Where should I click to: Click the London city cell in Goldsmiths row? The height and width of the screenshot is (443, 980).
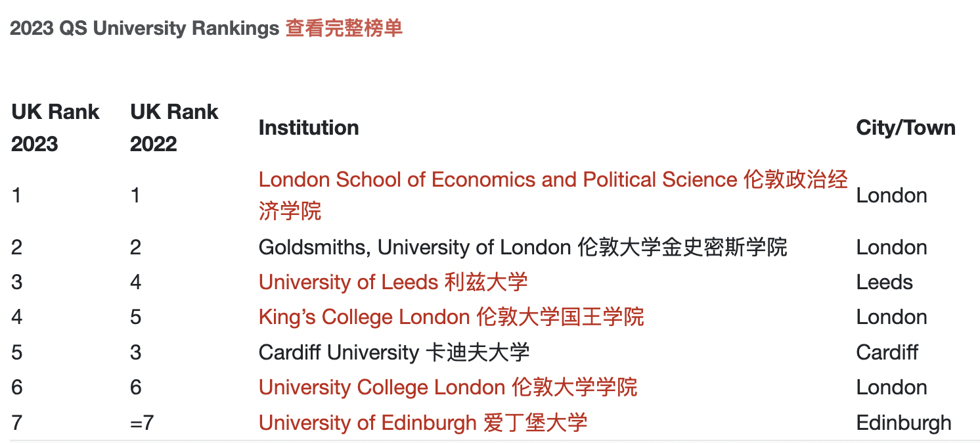tap(891, 248)
